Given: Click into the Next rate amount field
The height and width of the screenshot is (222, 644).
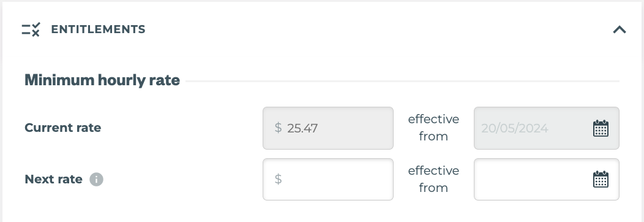Looking at the screenshot, I should 328,180.
